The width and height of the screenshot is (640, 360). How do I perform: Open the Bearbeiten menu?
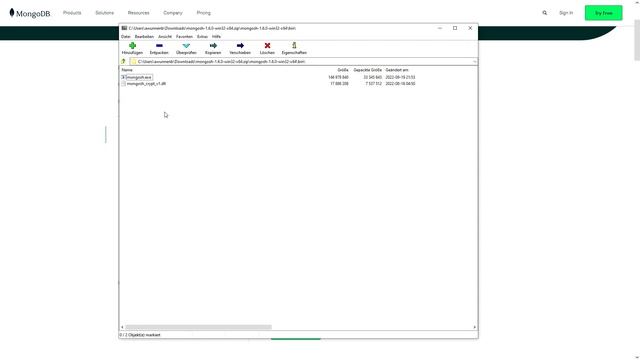click(x=144, y=37)
